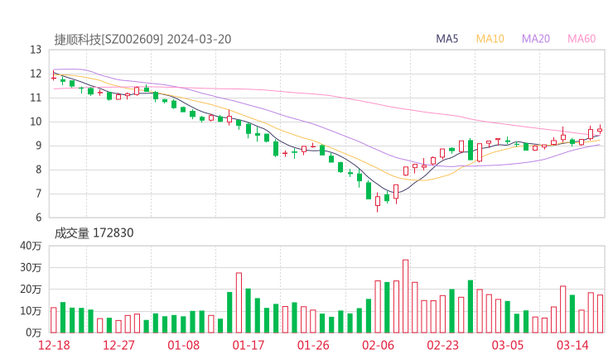Screen dimensions: 613x364
Task: Click the lowest candlestick near price 6.5
Action: 378,202
